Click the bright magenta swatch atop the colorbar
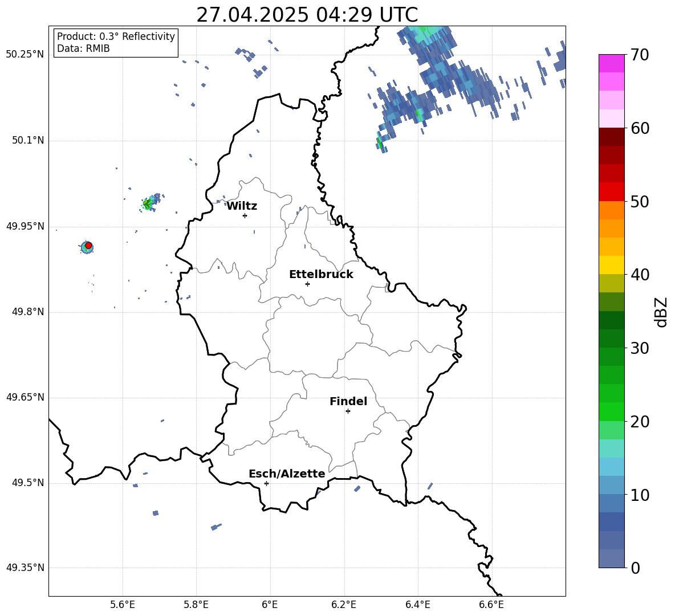This screenshot has width=675, height=616. (611, 64)
